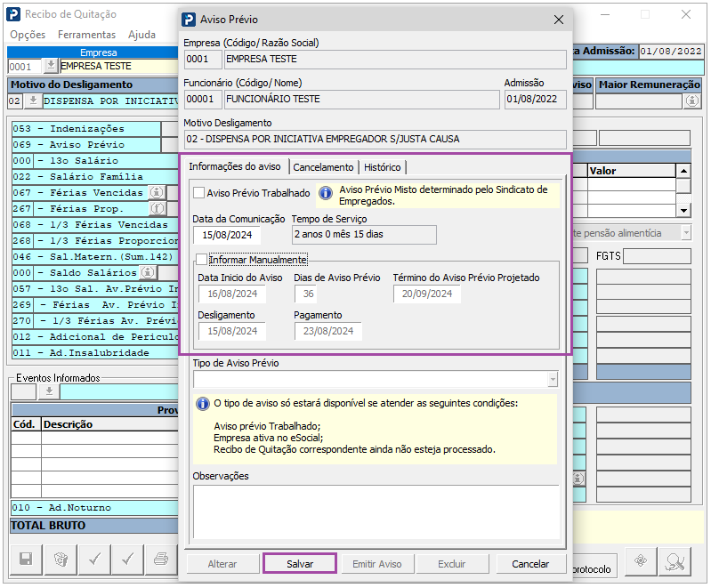Screen dimensions: 711x588
Task: Open Eventos Informados lookup arrow button
Action: click(x=49, y=391)
